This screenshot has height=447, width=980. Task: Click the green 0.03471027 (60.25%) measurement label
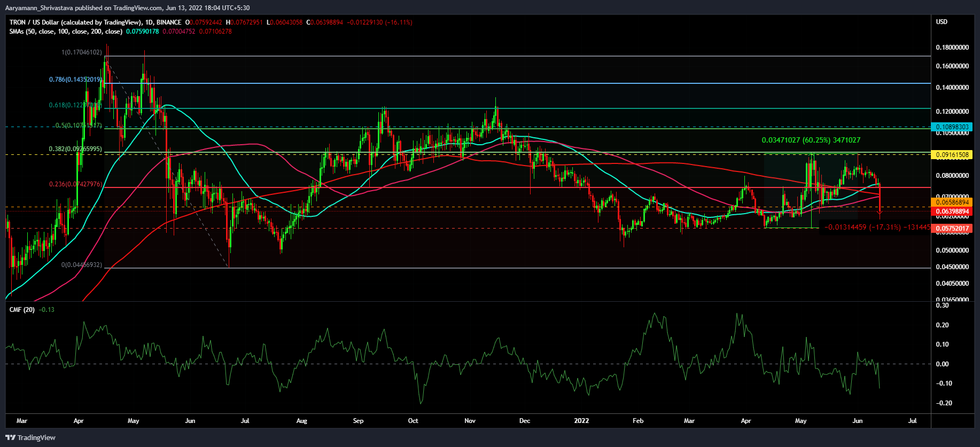click(811, 140)
